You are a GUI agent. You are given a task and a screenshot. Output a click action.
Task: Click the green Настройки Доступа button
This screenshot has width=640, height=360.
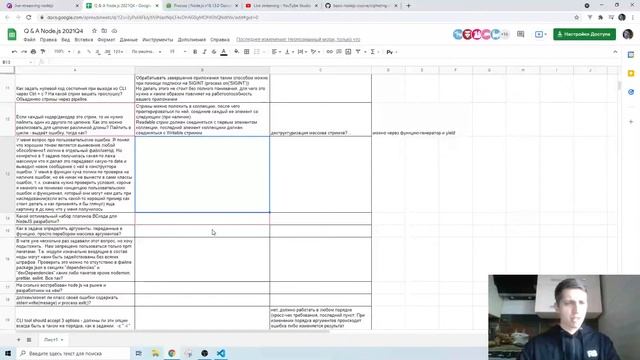pos(584,34)
